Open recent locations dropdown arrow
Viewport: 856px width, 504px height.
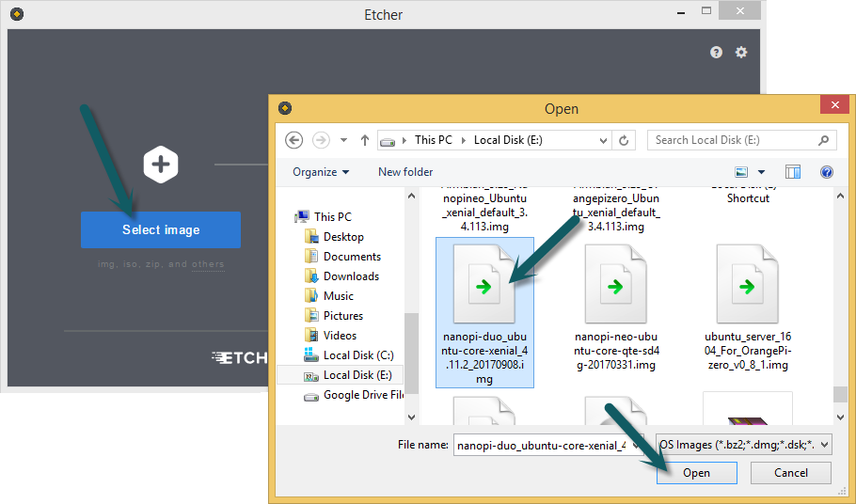343,140
